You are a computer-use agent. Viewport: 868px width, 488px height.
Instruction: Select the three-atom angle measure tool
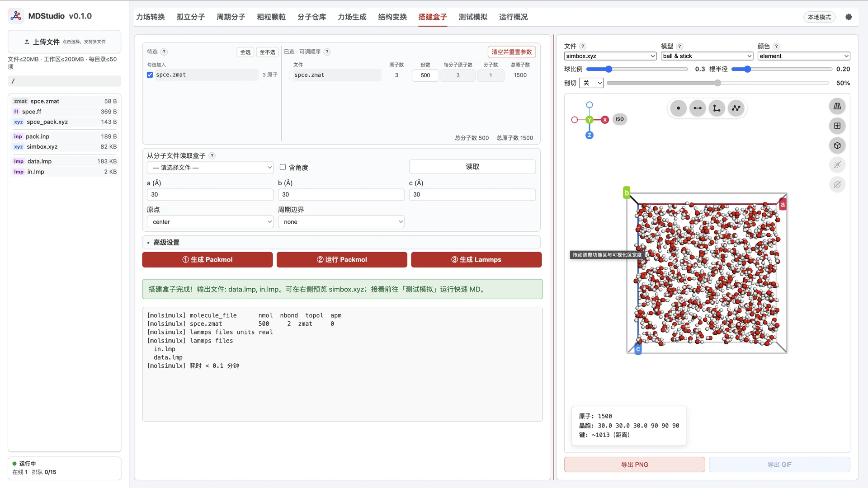[717, 108]
